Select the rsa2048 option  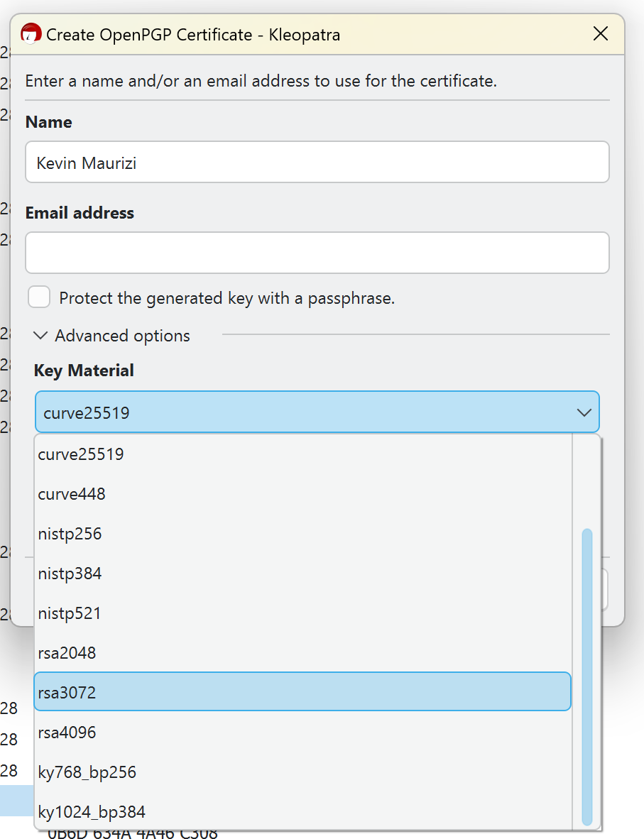pyautogui.click(x=67, y=653)
